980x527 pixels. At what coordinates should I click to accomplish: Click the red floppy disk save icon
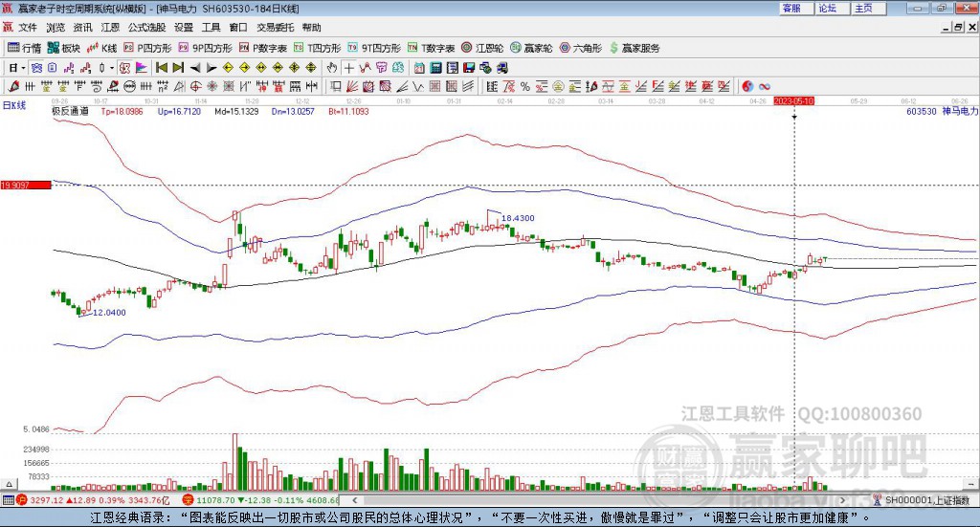click(469, 68)
